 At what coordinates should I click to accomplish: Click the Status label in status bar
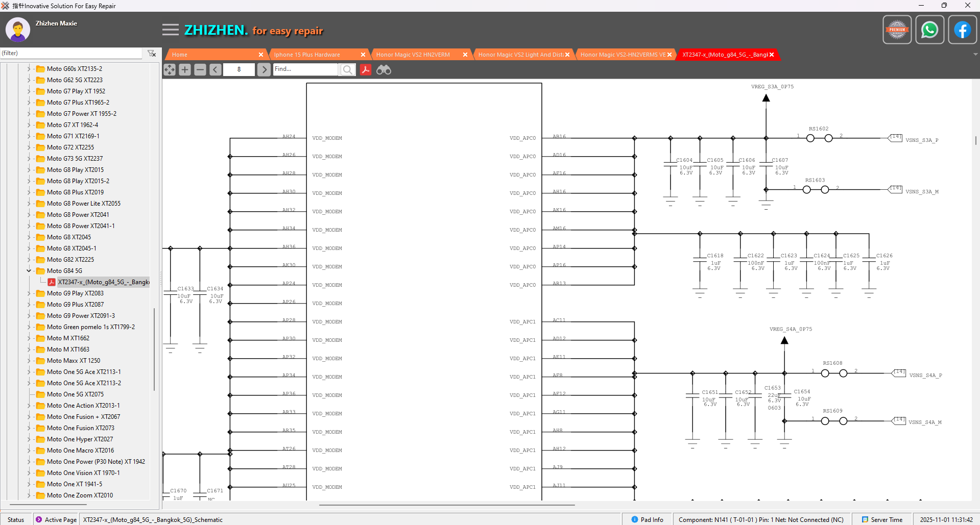(x=16, y=519)
